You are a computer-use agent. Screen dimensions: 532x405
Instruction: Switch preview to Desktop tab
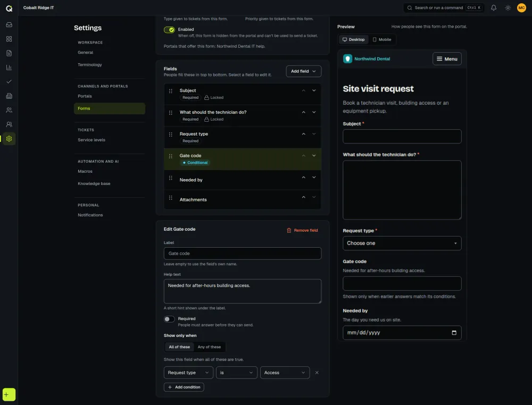pyautogui.click(x=354, y=40)
